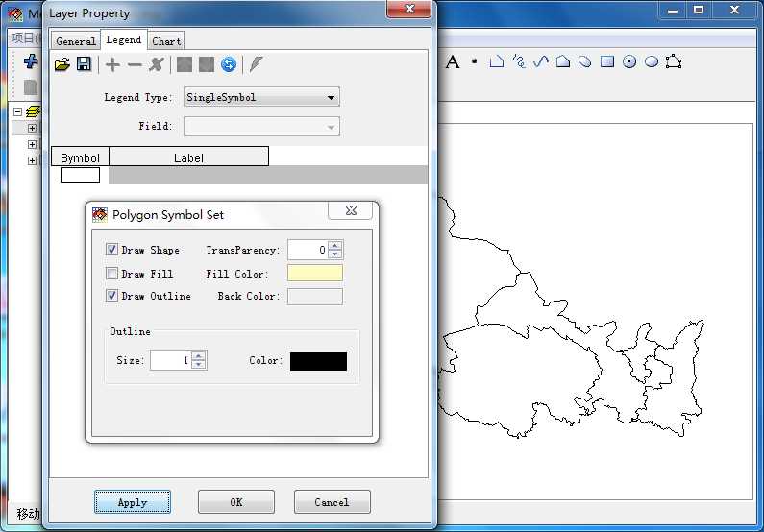This screenshot has height=532, width=764.
Task: Save legend with floppy disk icon
Action: pyautogui.click(x=85, y=64)
